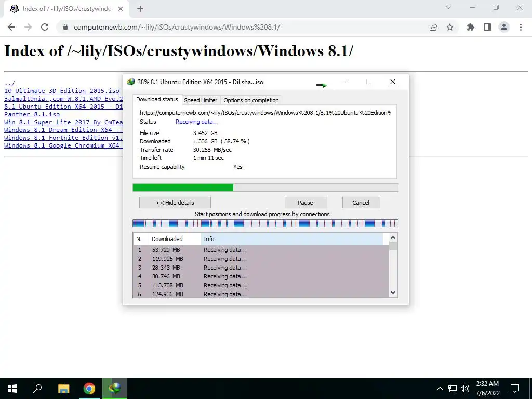532x399 pixels.
Task: Open the Speed Limiter tab
Action: 201,100
